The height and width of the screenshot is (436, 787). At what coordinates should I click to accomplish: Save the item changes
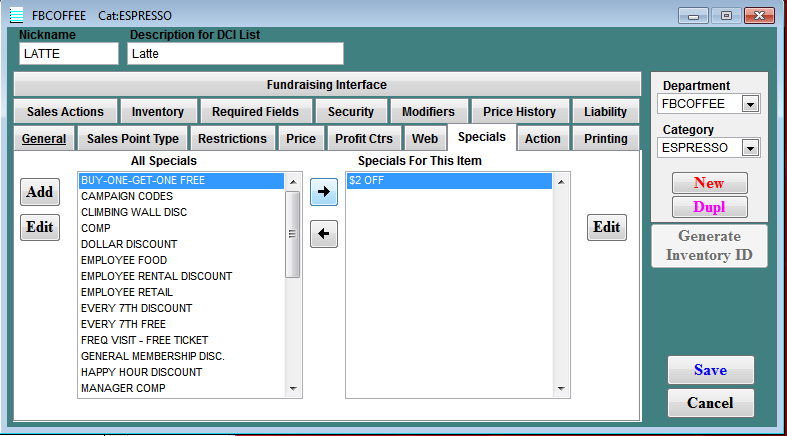click(710, 370)
